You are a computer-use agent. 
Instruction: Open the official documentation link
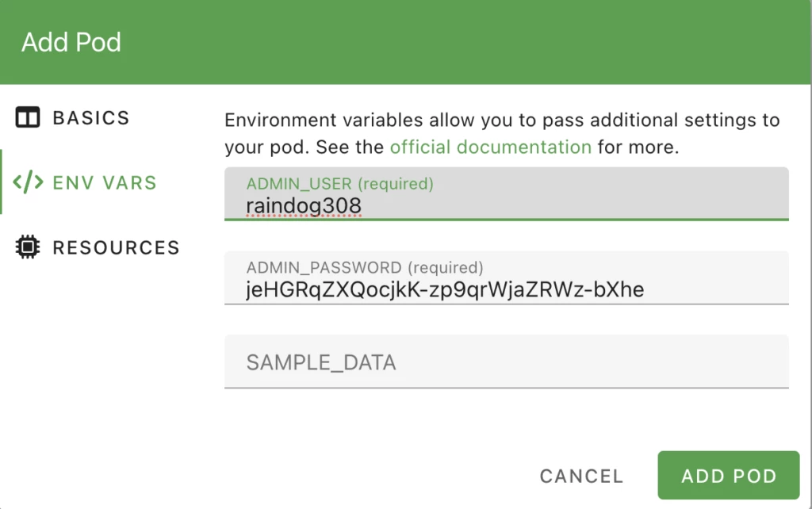pos(490,147)
